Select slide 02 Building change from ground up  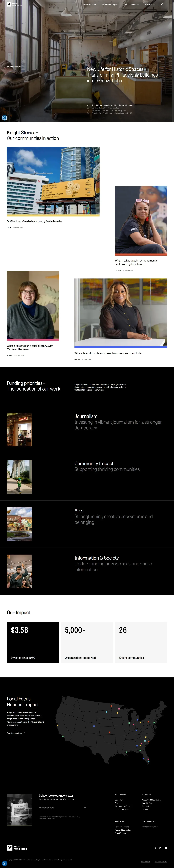click(103, 108)
